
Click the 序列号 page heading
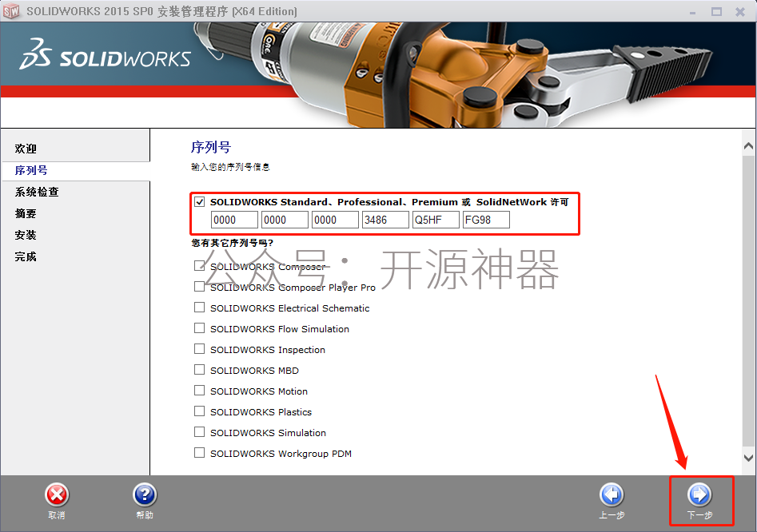(x=211, y=147)
